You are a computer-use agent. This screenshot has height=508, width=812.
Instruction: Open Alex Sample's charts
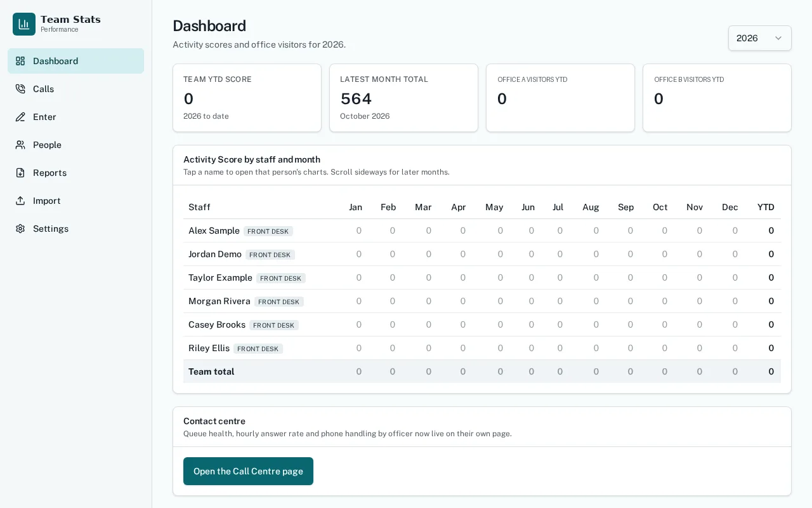[214, 231]
